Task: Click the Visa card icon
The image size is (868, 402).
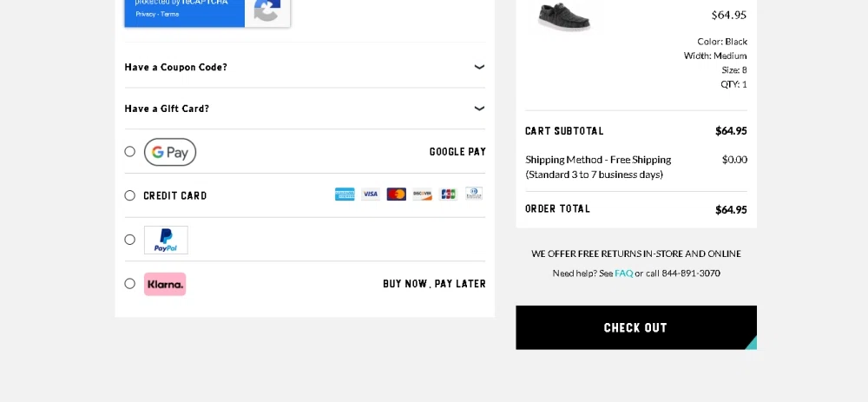Action: click(371, 194)
